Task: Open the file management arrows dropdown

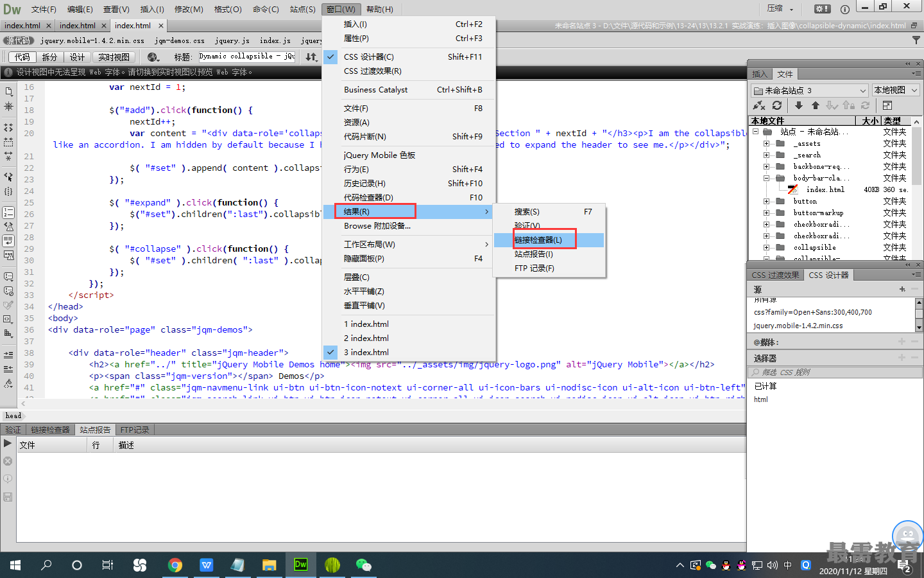Action: point(311,57)
